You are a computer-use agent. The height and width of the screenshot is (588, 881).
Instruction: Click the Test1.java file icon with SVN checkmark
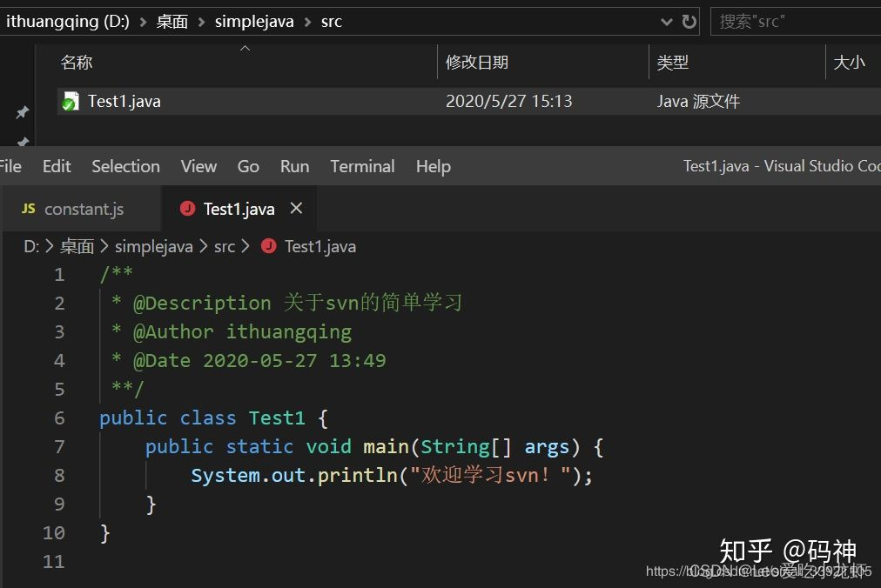(x=71, y=101)
